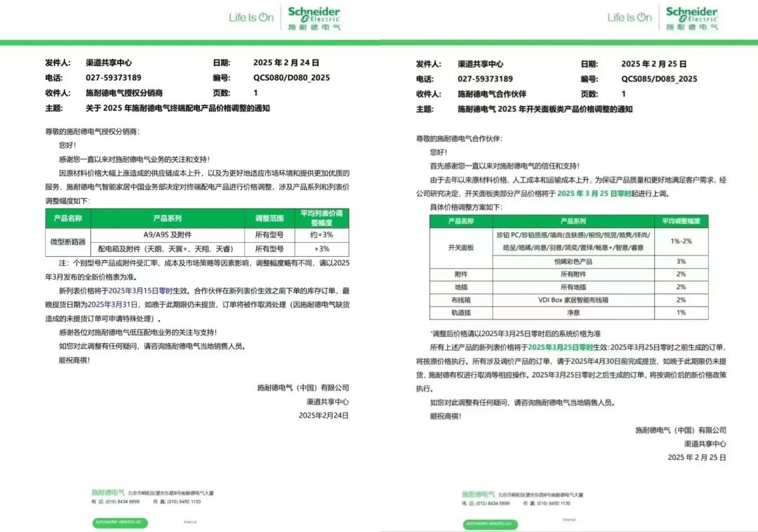Click the Schneider Electric logo on the February 24 notice
758x532 pixels.
coord(314,18)
